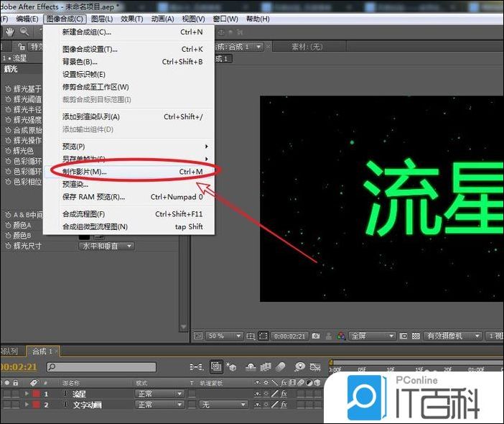The image size is (504, 424).
Task: Choose 背景色(B)... menu entry
Action: 129,62
